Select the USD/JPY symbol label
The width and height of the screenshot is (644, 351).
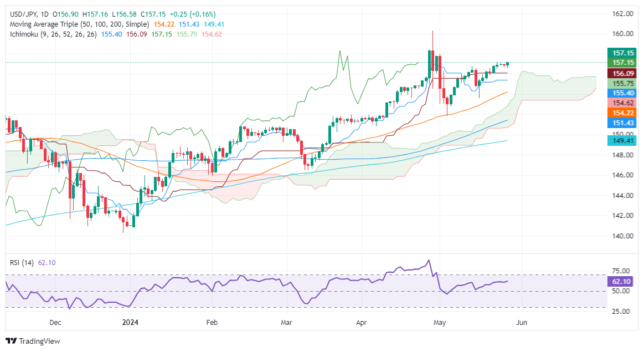point(23,14)
